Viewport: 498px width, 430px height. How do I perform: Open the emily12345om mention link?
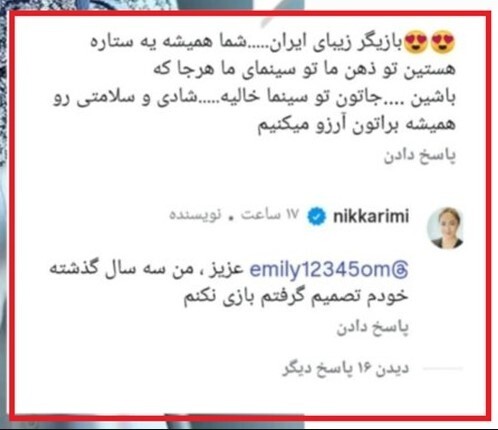(329, 269)
